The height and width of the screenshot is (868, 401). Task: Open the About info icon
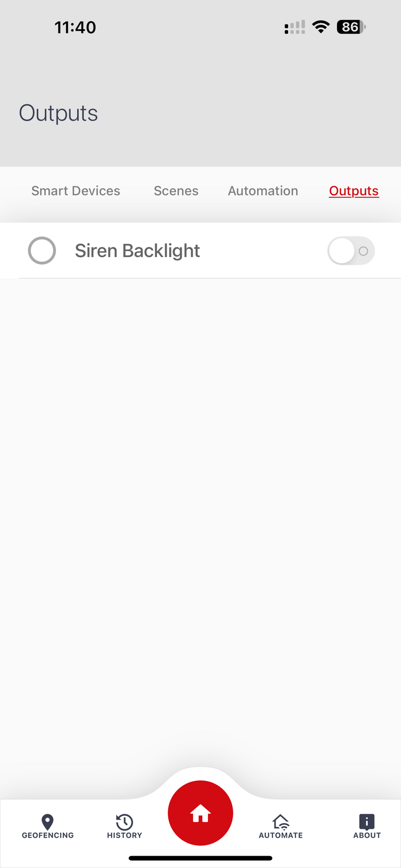click(x=367, y=821)
